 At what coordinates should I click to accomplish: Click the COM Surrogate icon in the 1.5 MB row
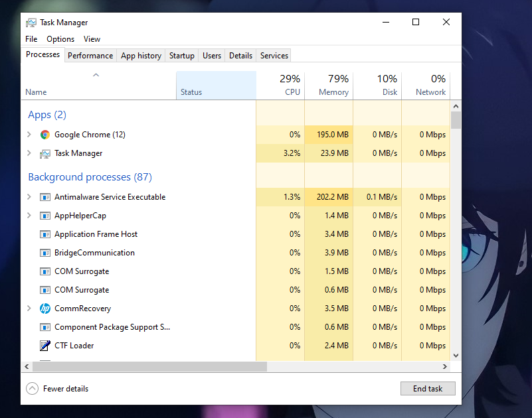(x=44, y=271)
